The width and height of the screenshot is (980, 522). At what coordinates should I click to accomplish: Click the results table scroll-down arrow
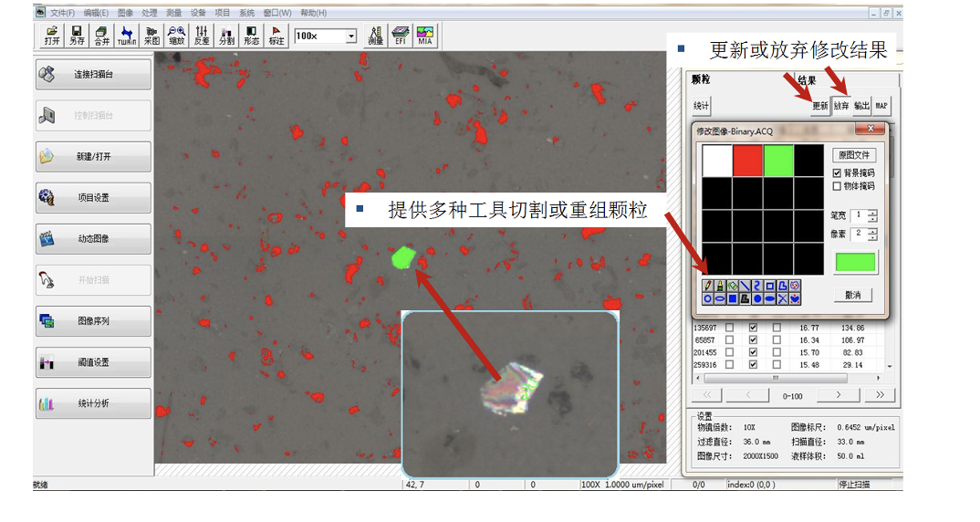point(890,366)
